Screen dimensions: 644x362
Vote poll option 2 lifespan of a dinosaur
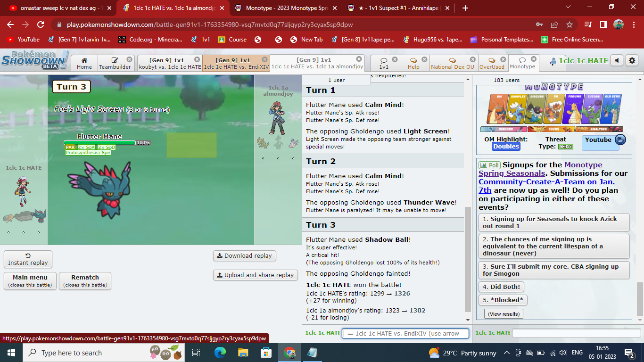point(554,246)
